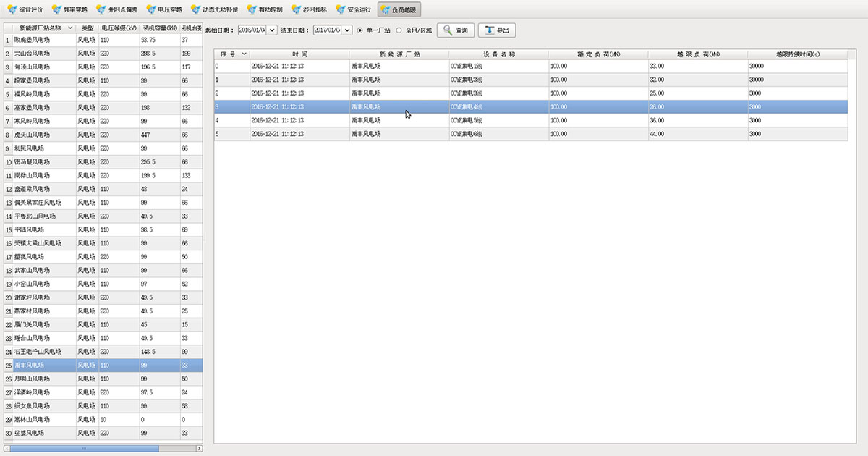The image size is (868, 456).
Task: Expand the 起始日期 date dropdown
Action: click(272, 30)
